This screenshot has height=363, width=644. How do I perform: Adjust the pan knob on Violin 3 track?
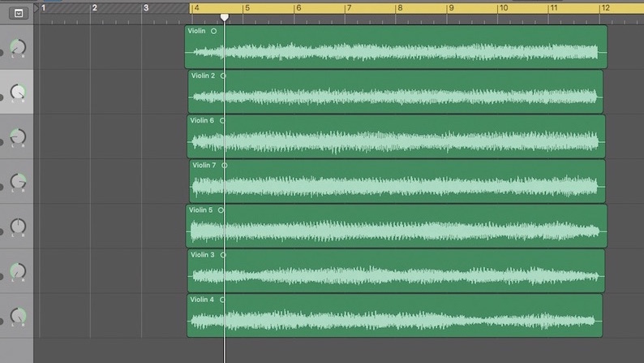18,271
